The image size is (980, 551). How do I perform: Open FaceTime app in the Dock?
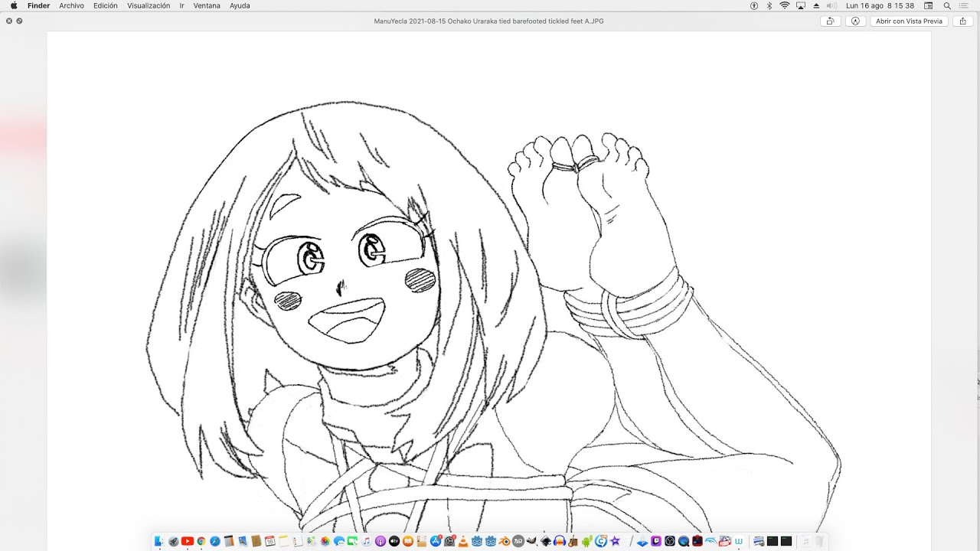pyautogui.click(x=353, y=541)
